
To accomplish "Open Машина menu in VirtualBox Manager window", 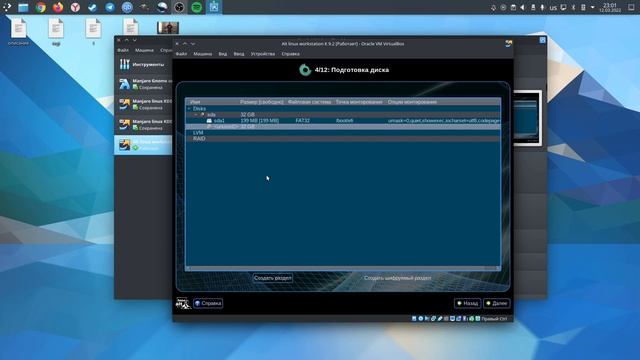I will point(144,50).
